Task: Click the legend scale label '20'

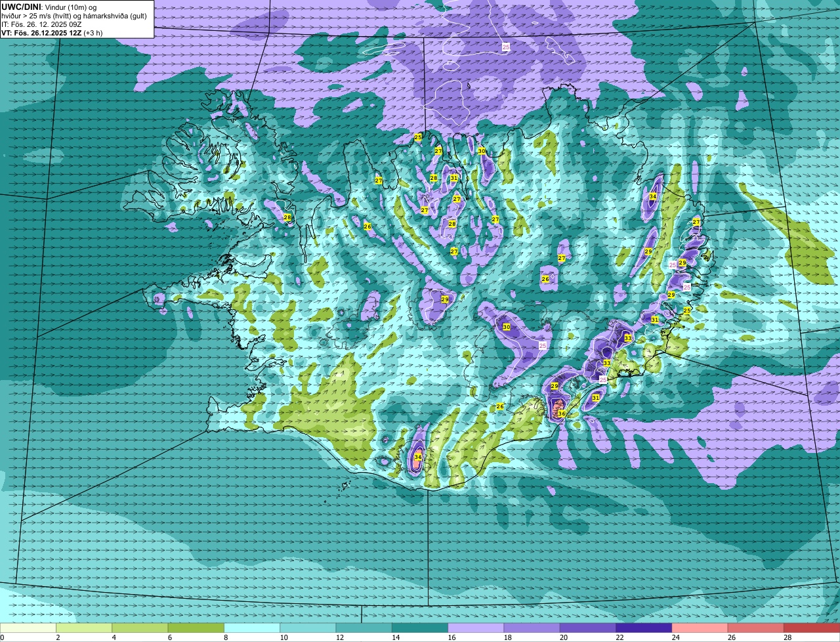Action: (x=564, y=637)
